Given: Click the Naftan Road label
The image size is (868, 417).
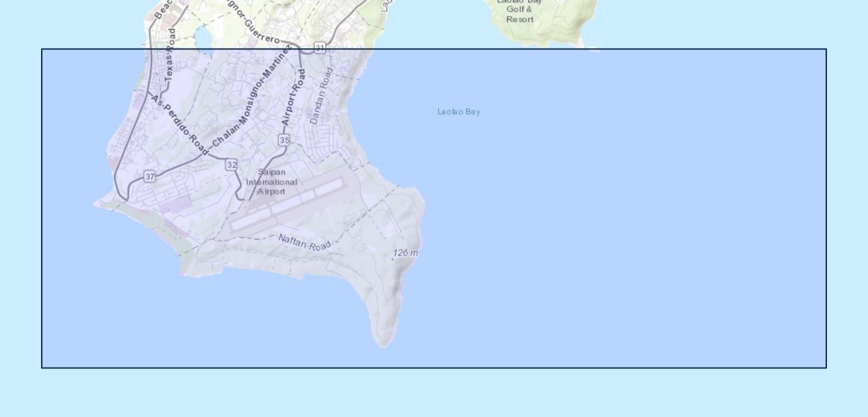Looking at the screenshot, I should click(x=305, y=243).
